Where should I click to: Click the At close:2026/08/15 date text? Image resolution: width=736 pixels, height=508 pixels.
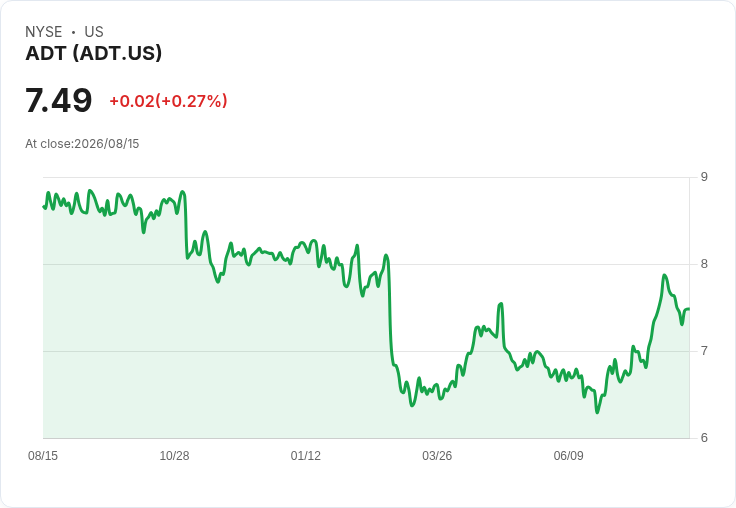point(82,144)
